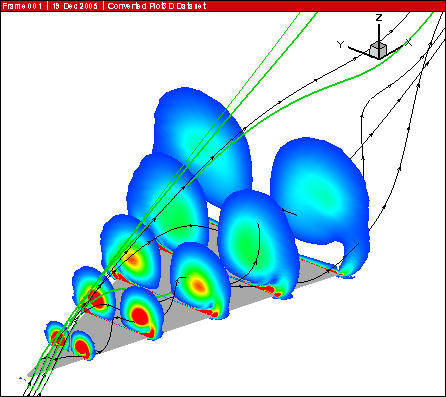
Task: Click the "19 Dec 2005" date in header
Action: coord(75,6)
